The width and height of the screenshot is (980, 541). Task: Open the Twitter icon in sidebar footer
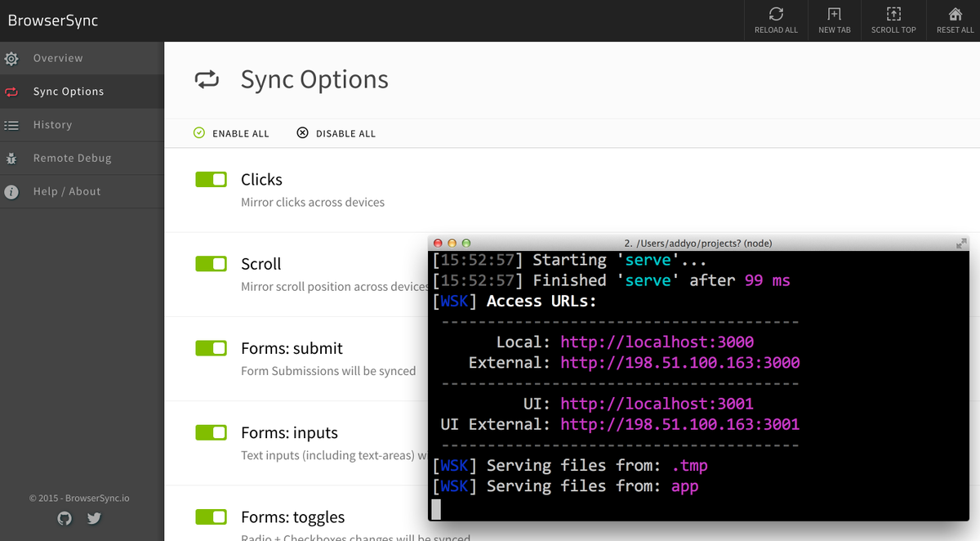click(x=94, y=518)
